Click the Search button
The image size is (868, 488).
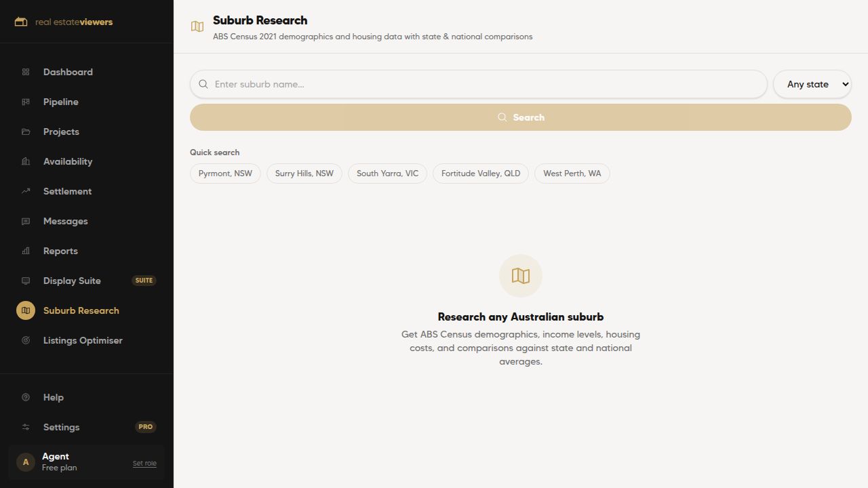[521, 117]
